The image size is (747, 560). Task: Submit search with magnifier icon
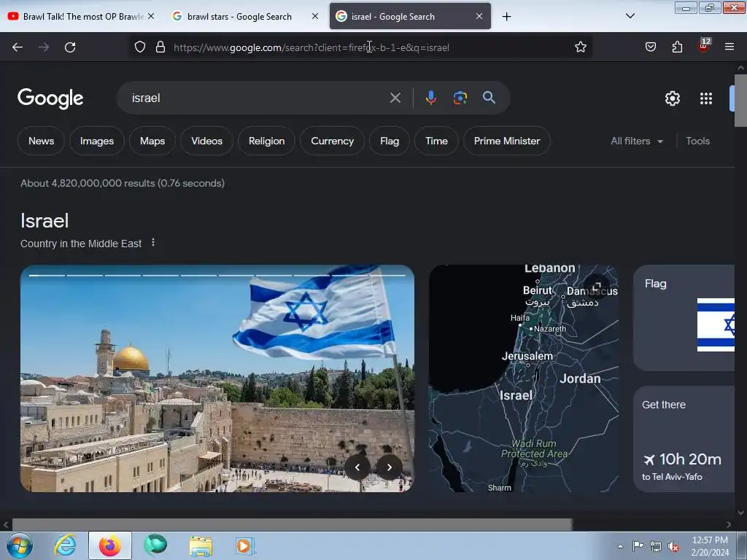(489, 98)
